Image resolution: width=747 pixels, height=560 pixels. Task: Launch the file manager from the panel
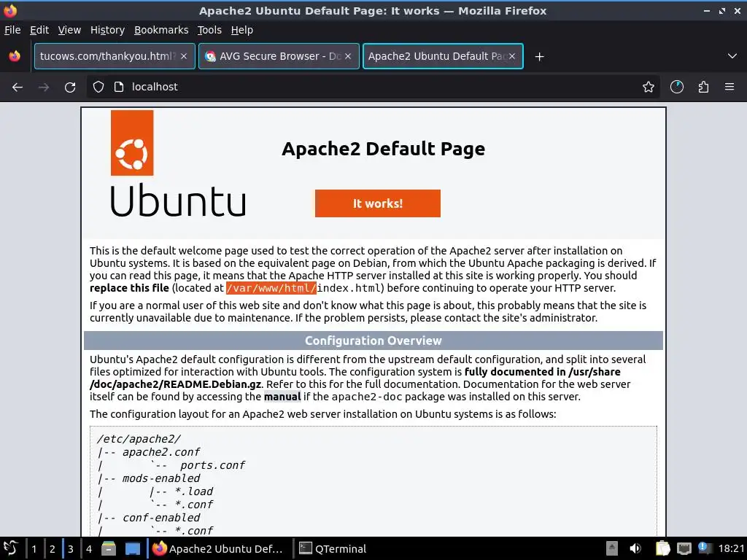pos(109,548)
